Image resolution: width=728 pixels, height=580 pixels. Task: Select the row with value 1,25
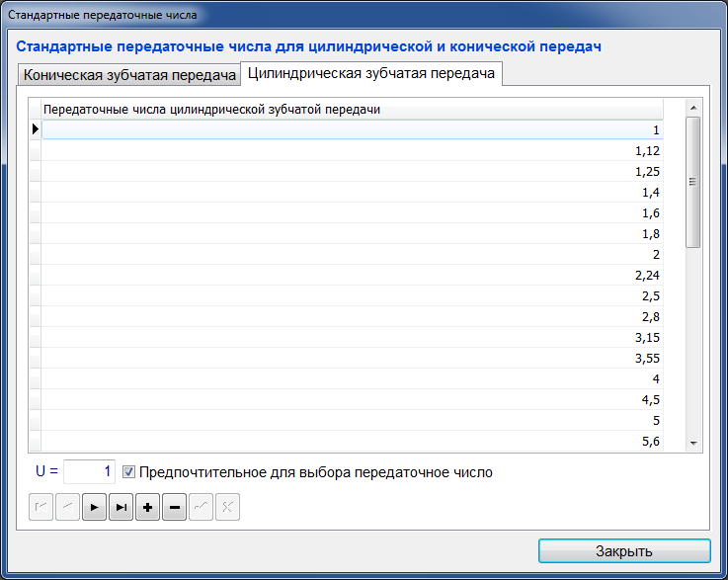point(352,171)
